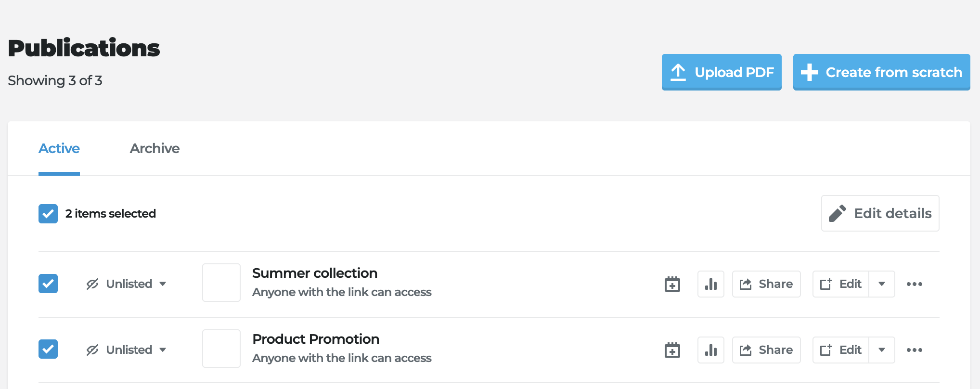Deselect the Summer collection checkbox
The width and height of the screenshot is (980, 389).
click(48, 284)
